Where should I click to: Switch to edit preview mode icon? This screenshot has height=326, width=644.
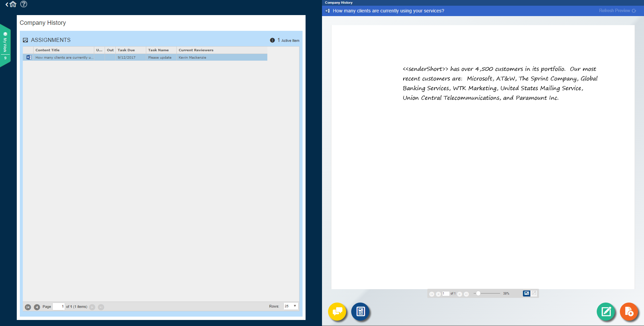534,293
